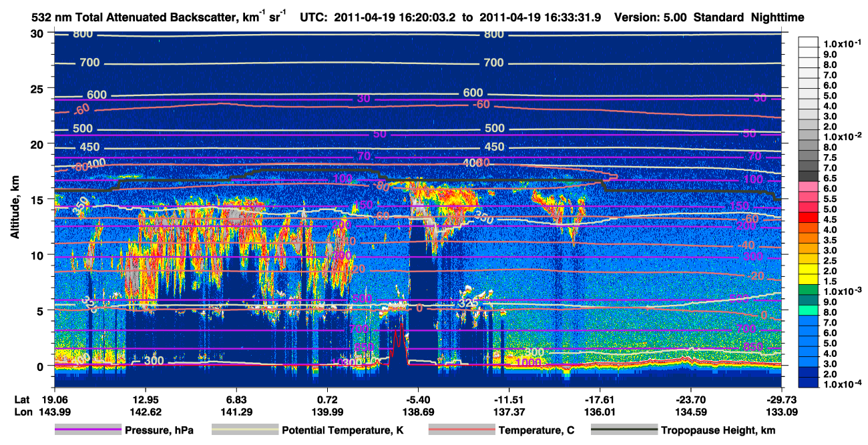Click the 'Temperature, C' legend label

pos(536,431)
